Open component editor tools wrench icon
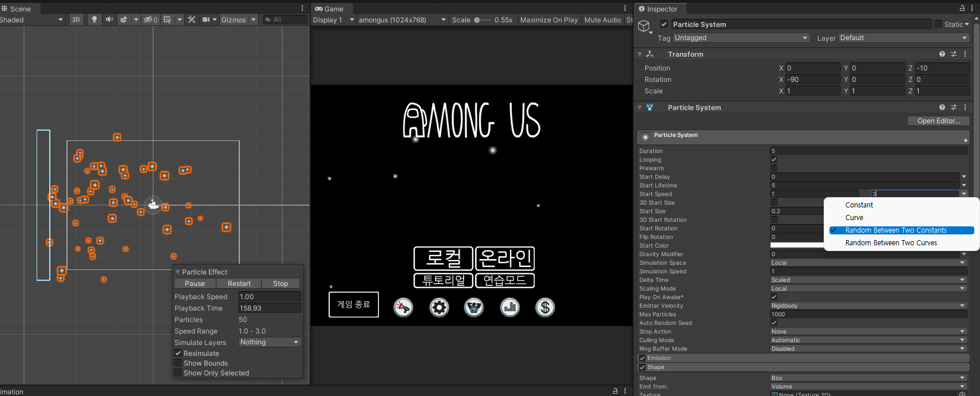Image resolution: width=980 pixels, height=396 pixels. (192, 19)
